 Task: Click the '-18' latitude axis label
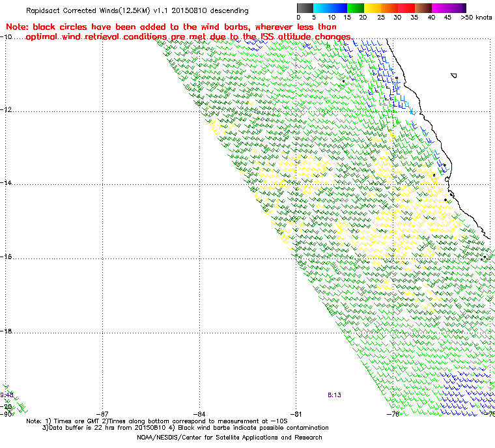[7, 331]
